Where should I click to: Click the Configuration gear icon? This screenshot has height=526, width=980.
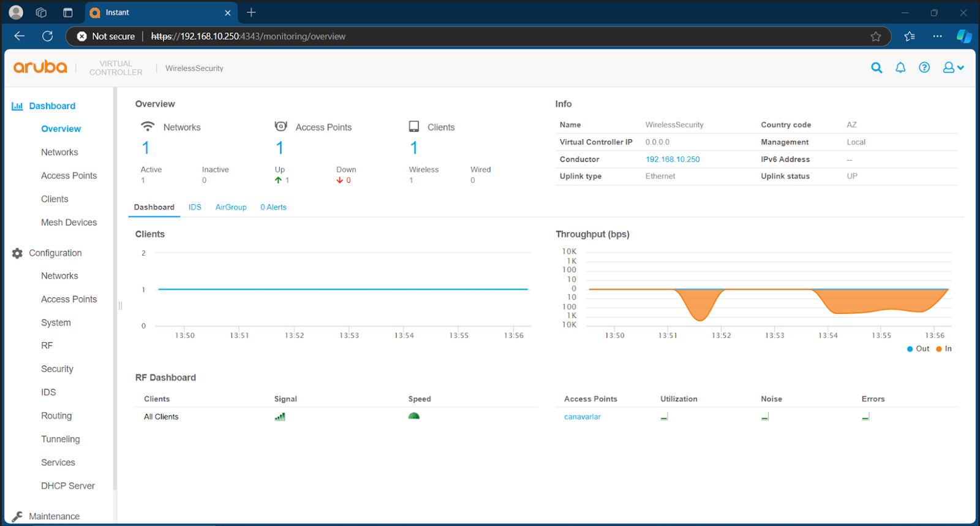(x=17, y=253)
